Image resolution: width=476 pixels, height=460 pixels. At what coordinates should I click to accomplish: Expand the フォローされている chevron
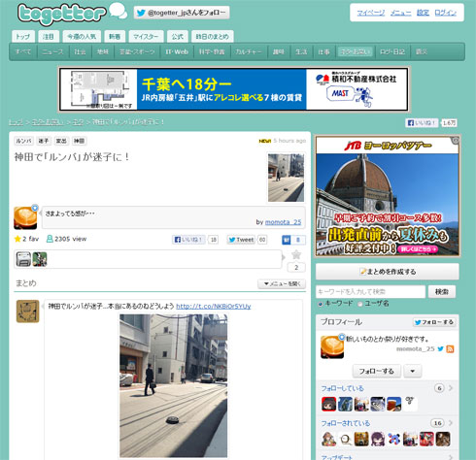tap(451, 423)
